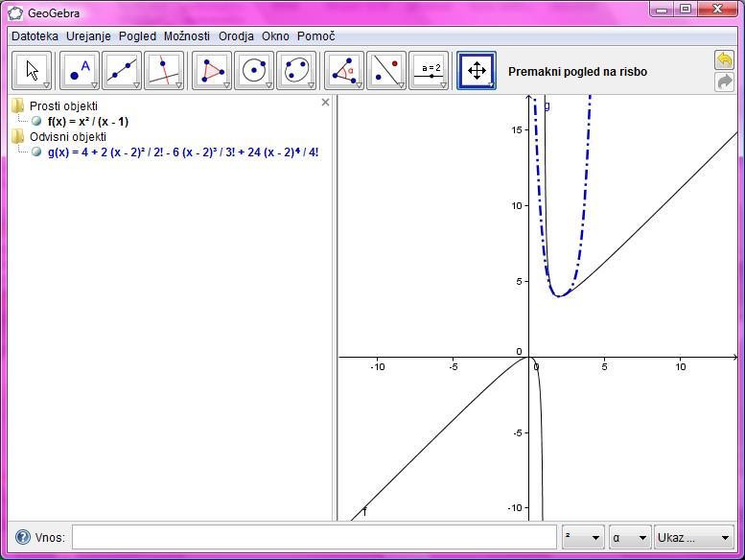745x560 pixels.
Task: Open the Orodja menu
Action: tap(236, 36)
